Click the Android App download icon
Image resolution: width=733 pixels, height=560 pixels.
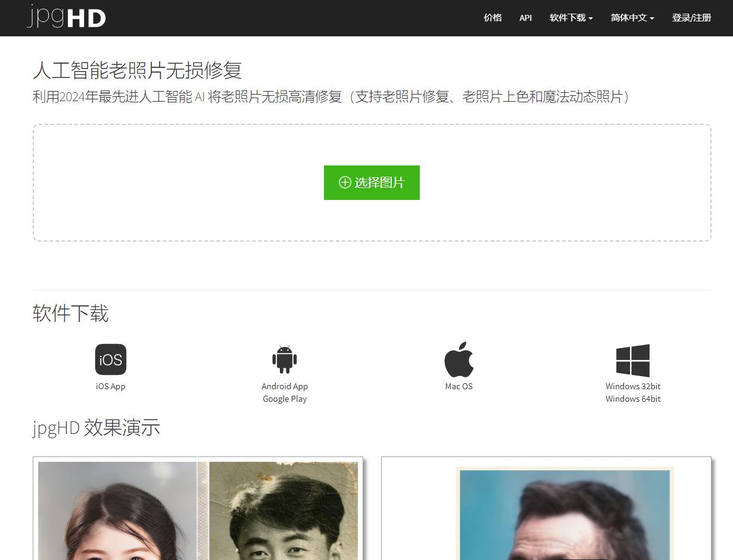tap(285, 359)
